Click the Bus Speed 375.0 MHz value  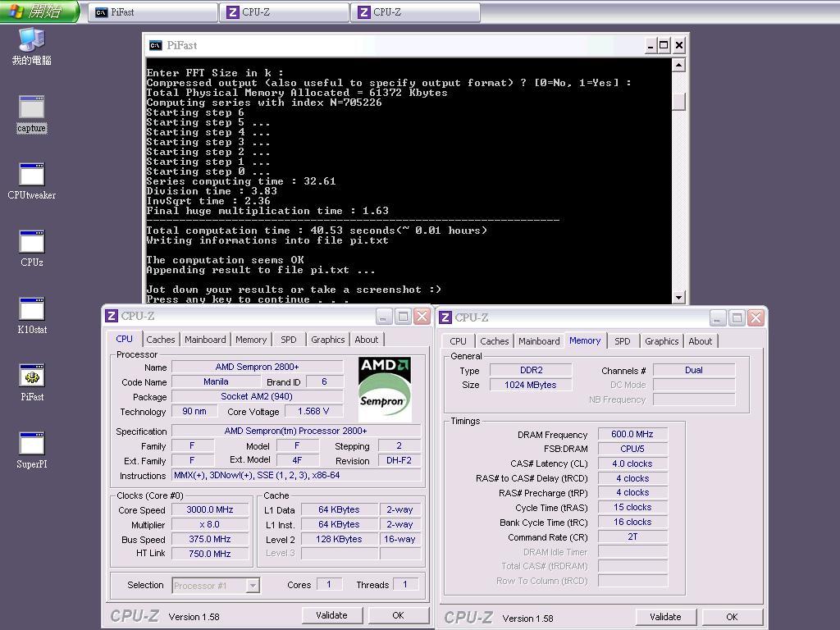coord(209,539)
